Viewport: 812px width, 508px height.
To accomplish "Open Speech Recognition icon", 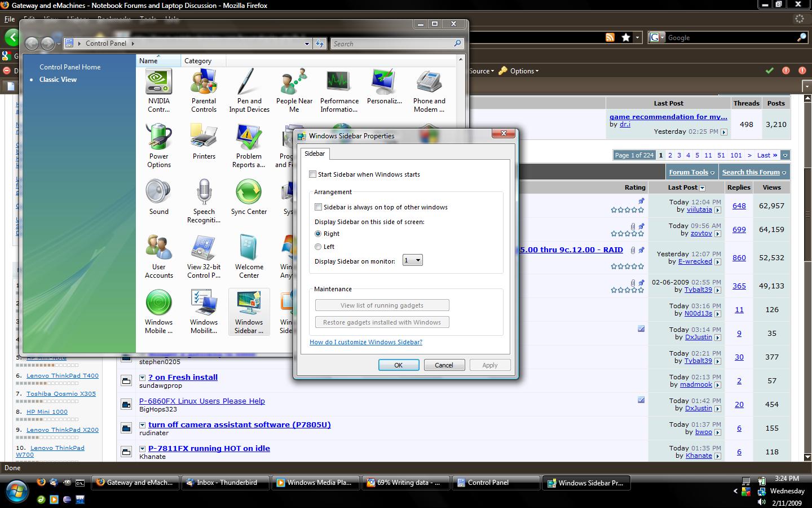I will pyautogui.click(x=204, y=202).
